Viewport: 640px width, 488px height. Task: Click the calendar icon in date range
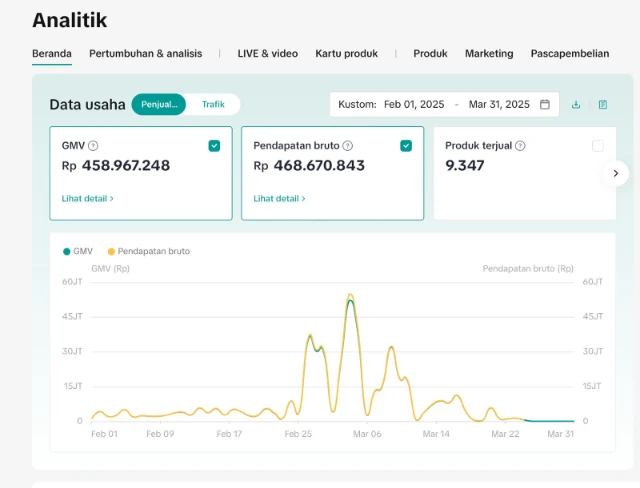[x=545, y=104]
